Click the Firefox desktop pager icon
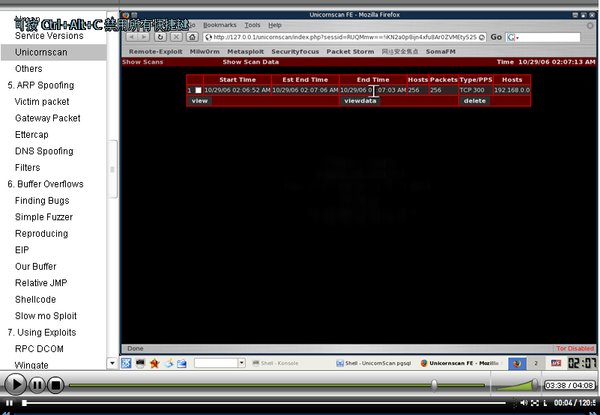The height and width of the screenshot is (415, 600). (517, 363)
